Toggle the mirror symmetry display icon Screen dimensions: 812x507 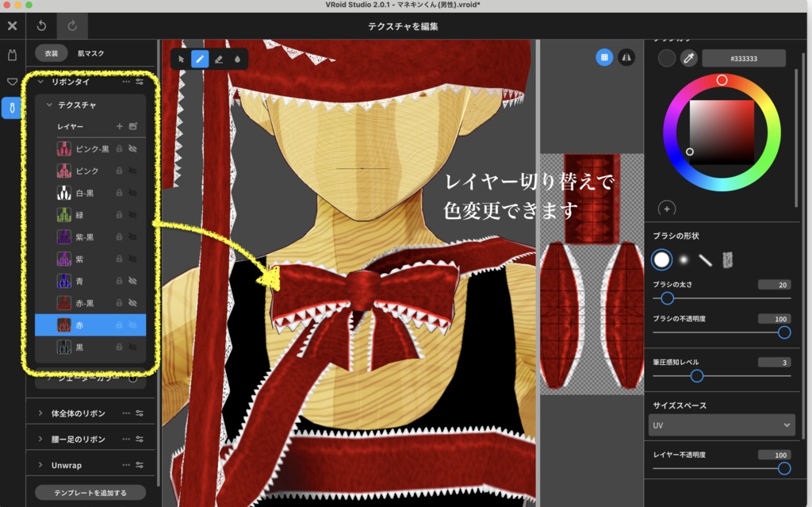coord(626,57)
